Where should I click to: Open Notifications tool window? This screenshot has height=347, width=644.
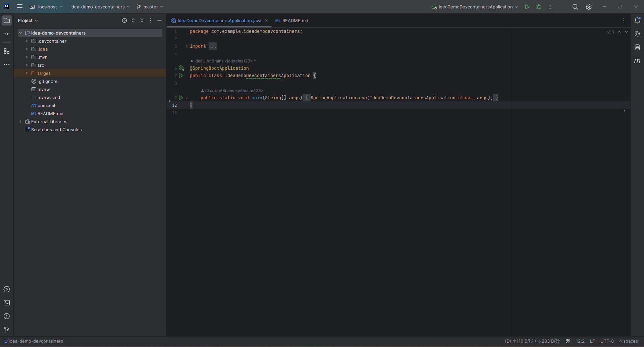[637, 20]
